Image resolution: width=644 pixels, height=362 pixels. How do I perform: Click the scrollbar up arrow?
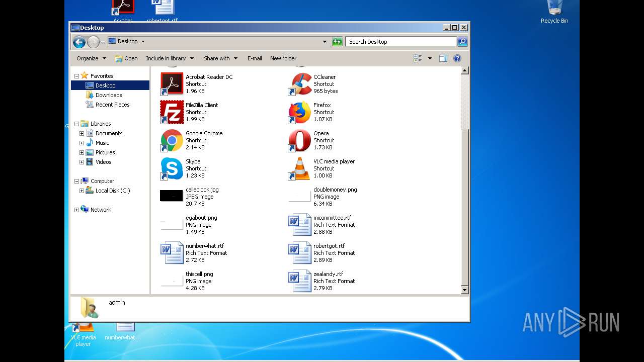[464, 71]
